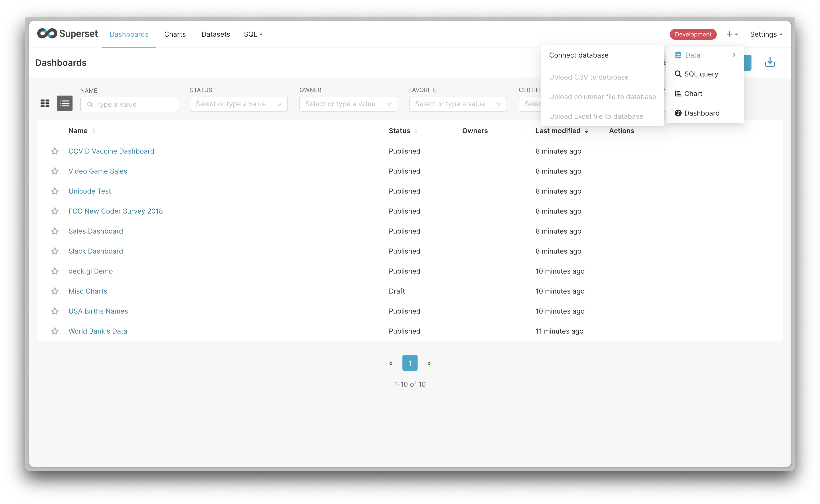Sort by the Status column arrows
Image resolution: width=820 pixels, height=504 pixels.
pos(416,131)
